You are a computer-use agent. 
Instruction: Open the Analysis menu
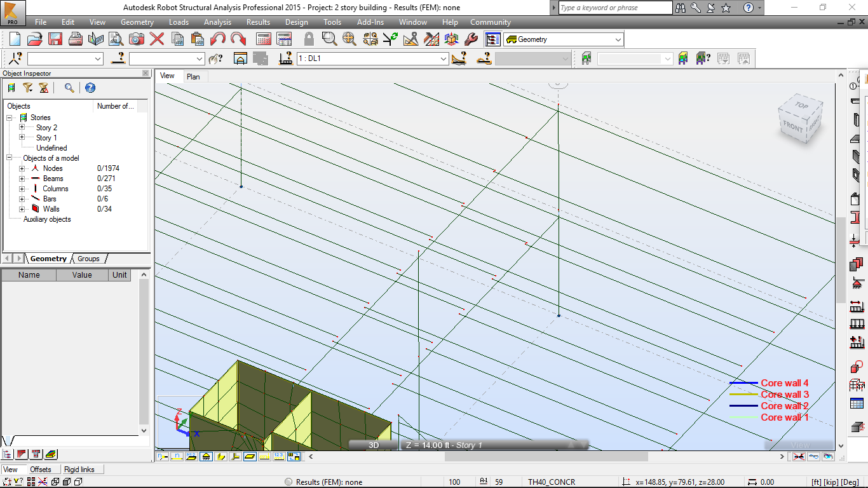point(217,22)
